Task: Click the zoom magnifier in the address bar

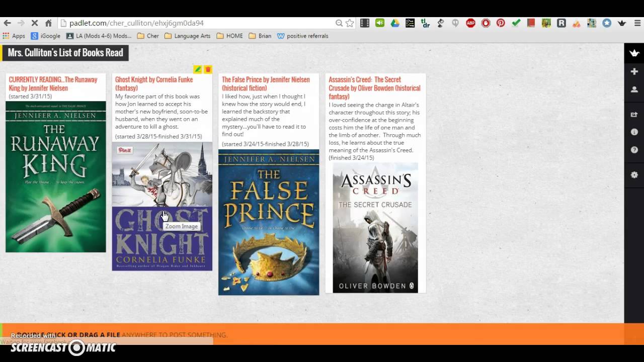Action: 339,23
